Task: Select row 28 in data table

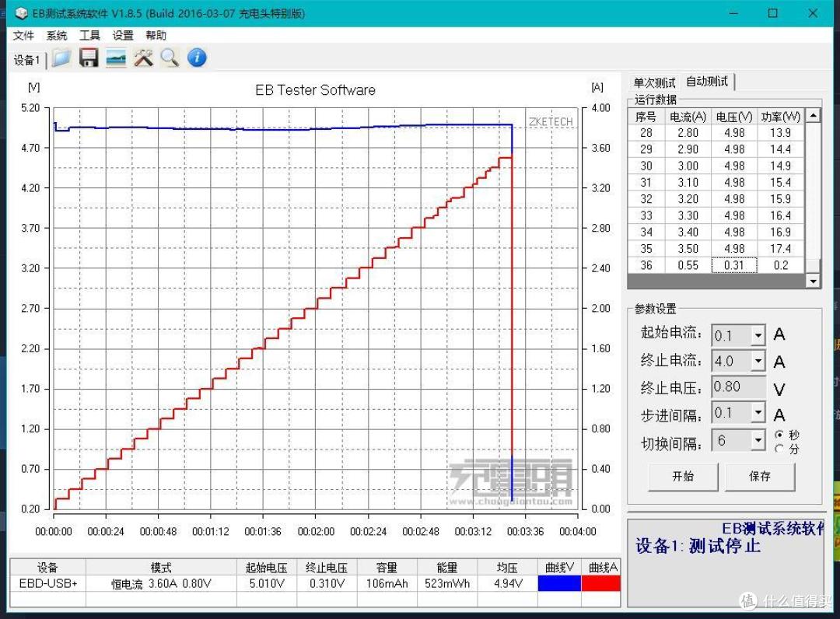Action: pyautogui.click(x=716, y=133)
